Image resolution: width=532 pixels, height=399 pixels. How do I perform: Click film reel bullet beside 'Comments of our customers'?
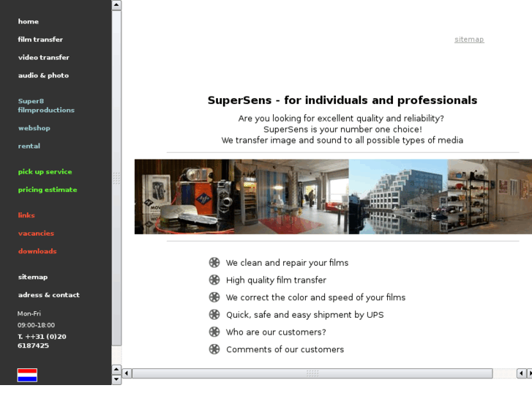click(x=214, y=349)
